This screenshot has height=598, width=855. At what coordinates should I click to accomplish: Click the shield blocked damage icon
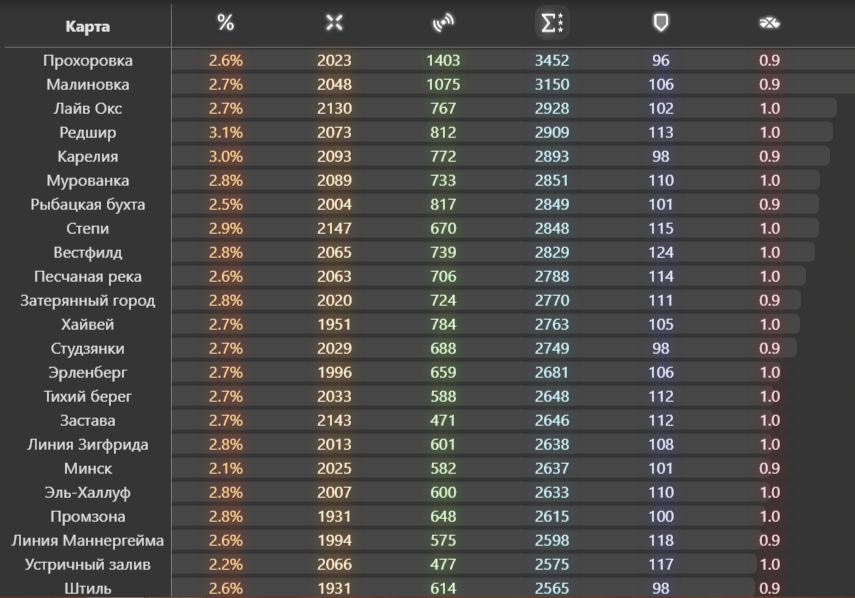[x=660, y=24]
